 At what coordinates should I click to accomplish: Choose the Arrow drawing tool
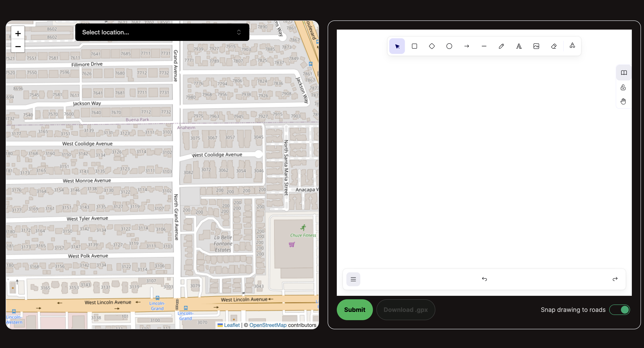coord(466,46)
